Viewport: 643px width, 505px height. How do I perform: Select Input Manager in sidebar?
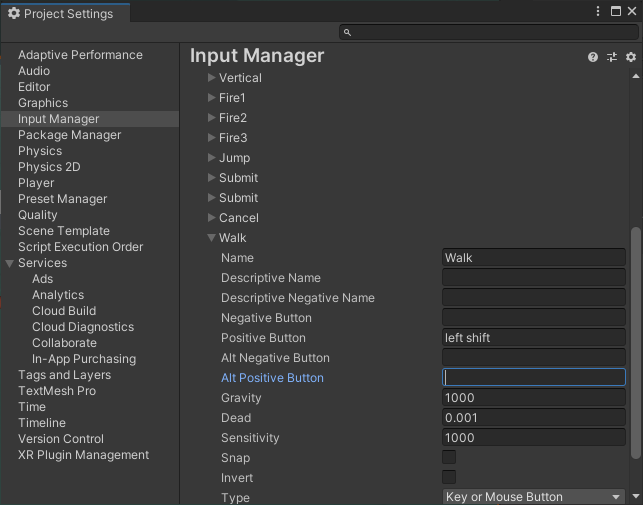(90, 119)
